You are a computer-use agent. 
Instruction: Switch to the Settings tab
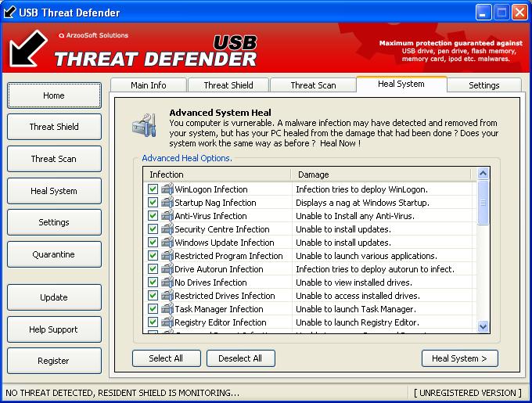(484, 85)
